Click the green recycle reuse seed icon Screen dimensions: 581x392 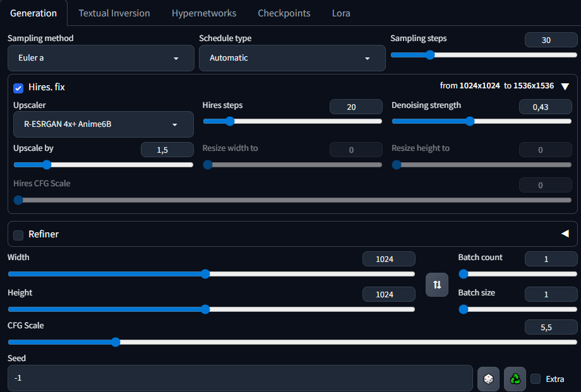pyautogui.click(x=515, y=379)
